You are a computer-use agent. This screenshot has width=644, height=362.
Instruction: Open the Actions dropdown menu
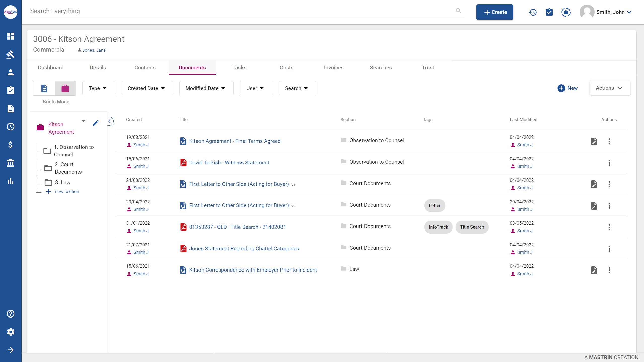click(610, 88)
